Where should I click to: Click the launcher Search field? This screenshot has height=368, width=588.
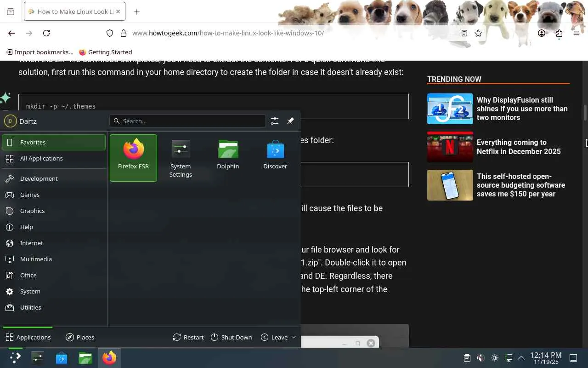(x=187, y=121)
